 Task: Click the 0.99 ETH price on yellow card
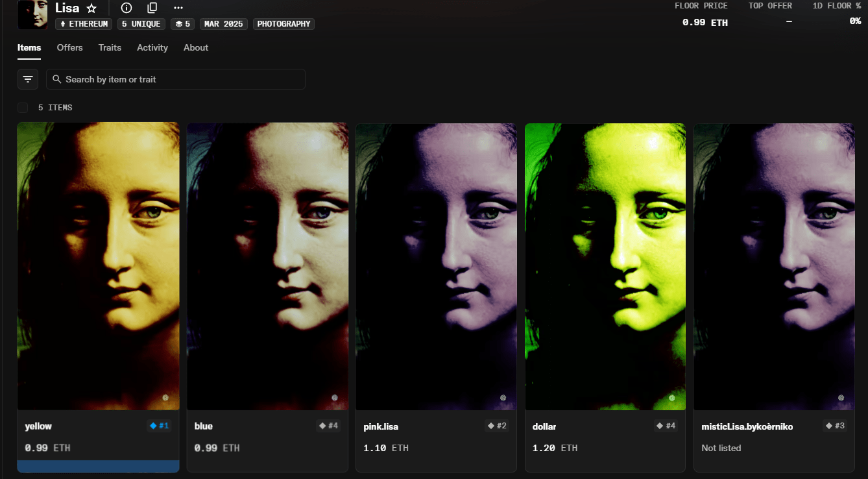pos(47,448)
